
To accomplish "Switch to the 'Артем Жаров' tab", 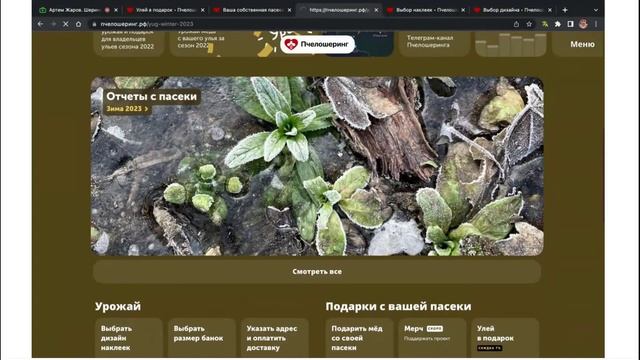I will 75,10.
